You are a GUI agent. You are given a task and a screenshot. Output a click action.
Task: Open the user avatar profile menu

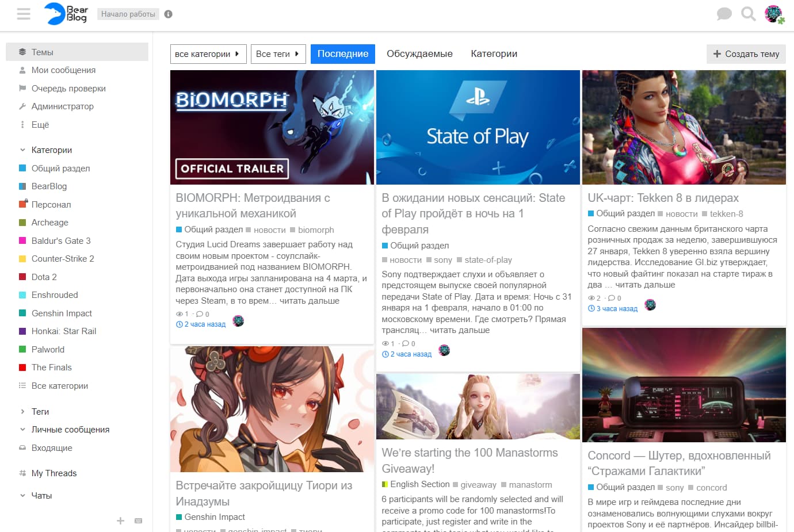[x=774, y=14]
